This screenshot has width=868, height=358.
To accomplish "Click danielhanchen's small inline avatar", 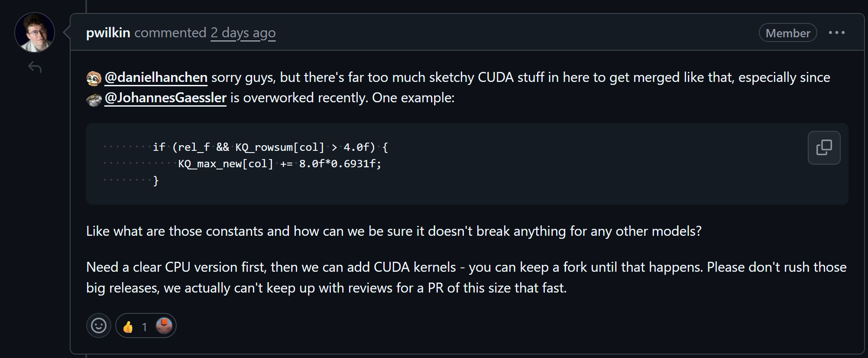I will pos(94,78).
